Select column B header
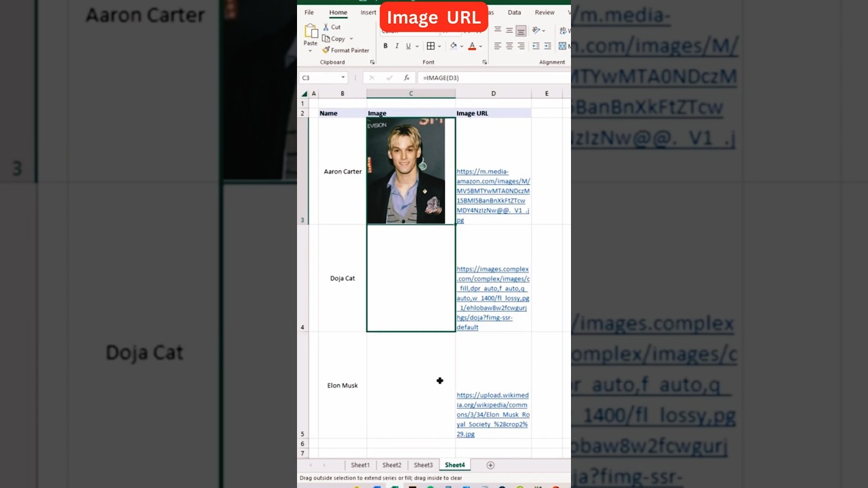The height and width of the screenshot is (488, 868). pyautogui.click(x=342, y=94)
